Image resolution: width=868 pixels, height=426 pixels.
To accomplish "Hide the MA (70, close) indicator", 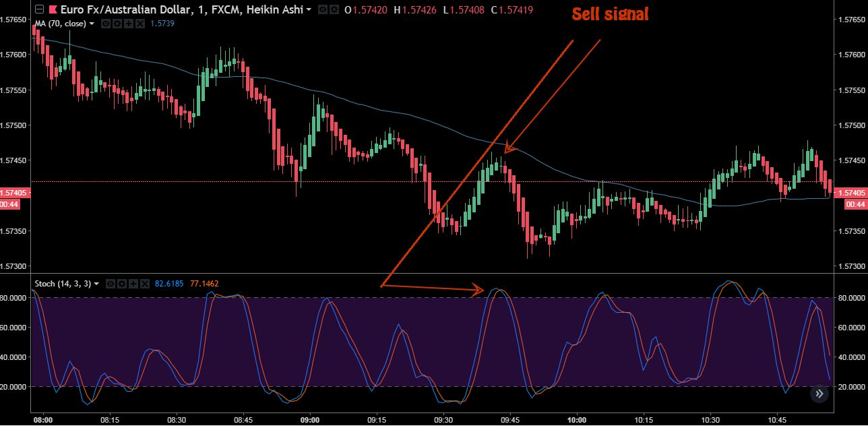I will (x=106, y=24).
